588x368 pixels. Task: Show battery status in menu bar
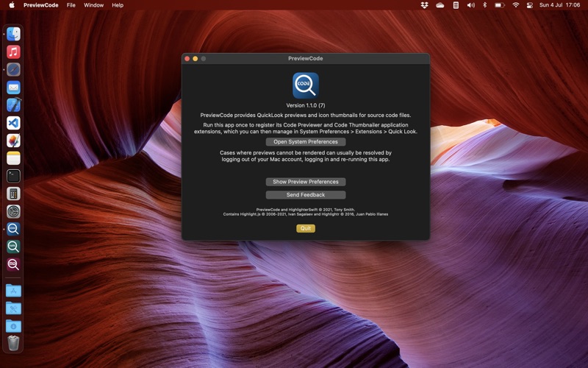500,5
